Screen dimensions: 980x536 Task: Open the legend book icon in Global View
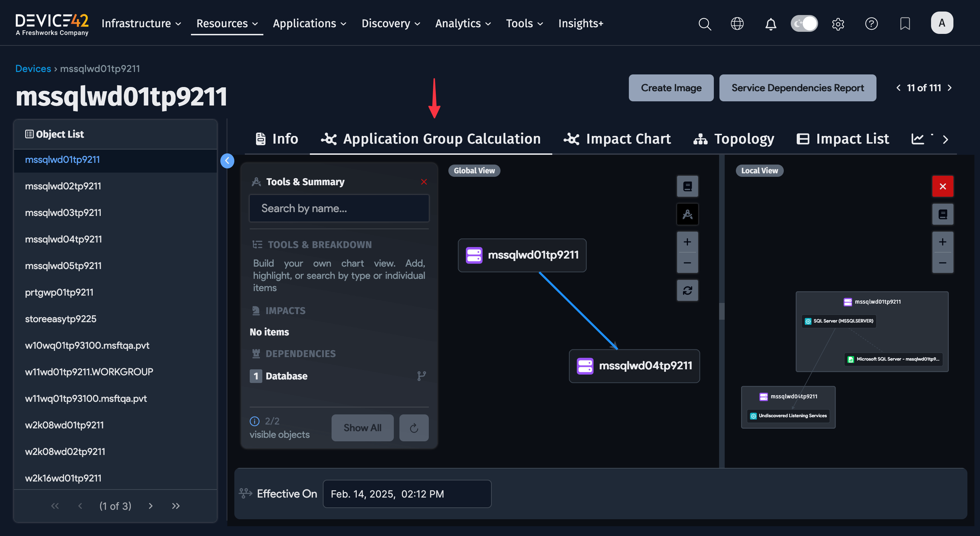[x=688, y=186]
